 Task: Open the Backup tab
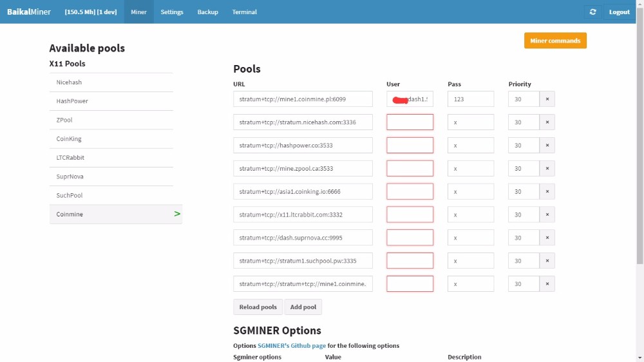pyautogui.click(x=207, y=12)
